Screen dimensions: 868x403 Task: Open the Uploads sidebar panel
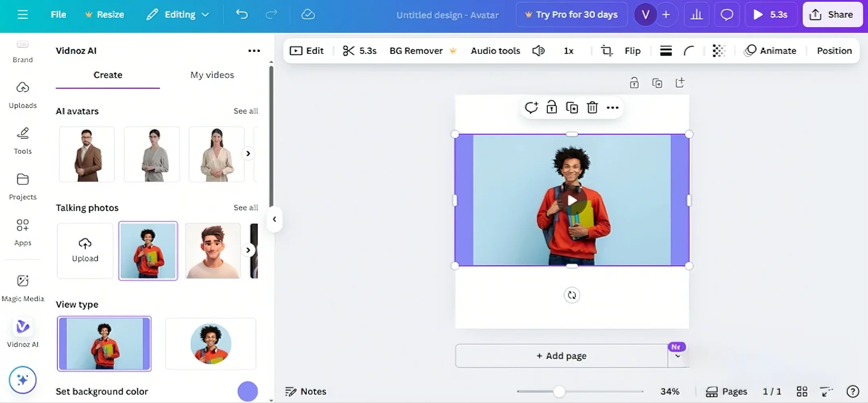click(23, 95)
